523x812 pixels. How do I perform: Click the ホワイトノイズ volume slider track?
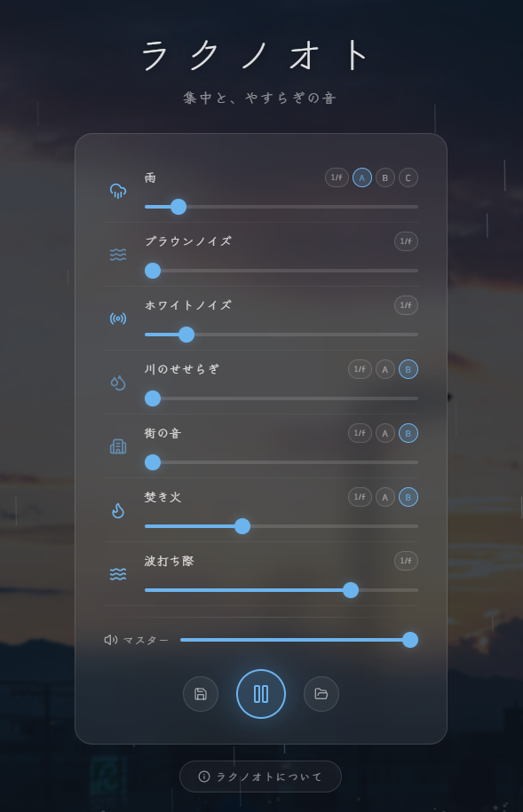[281, 335]
